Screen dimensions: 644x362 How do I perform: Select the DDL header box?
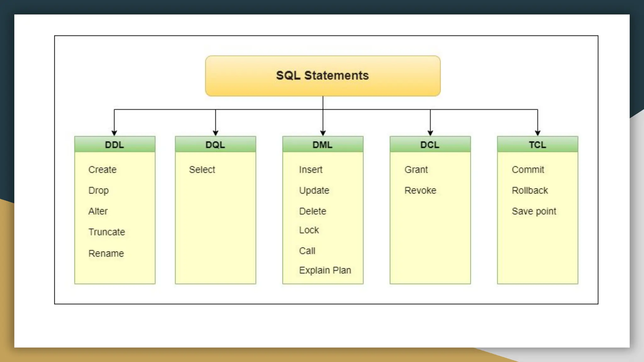114,145
